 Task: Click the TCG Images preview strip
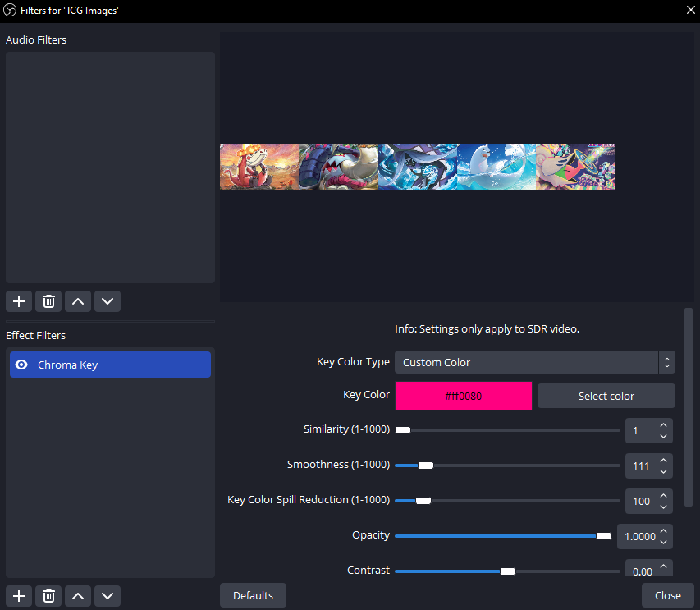tap(418, 167)
